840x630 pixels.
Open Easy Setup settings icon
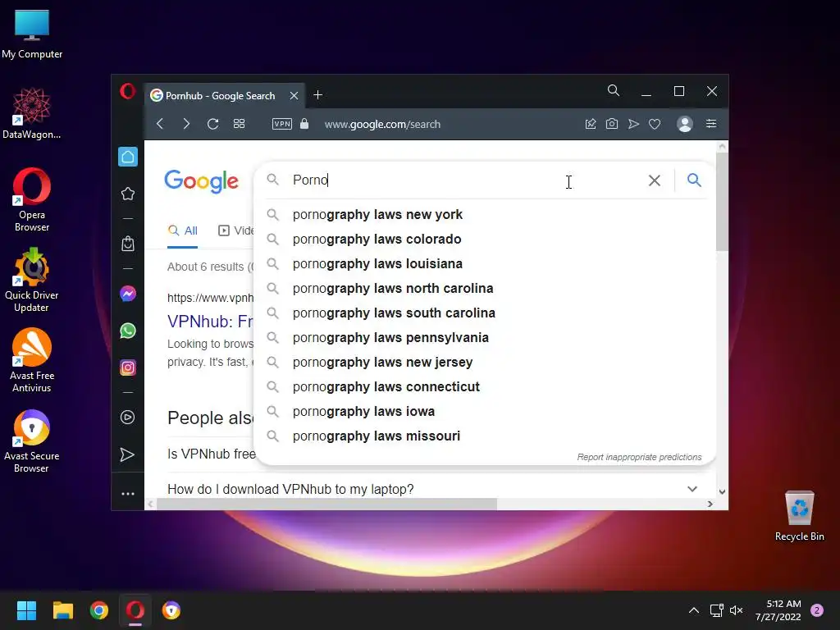[711, 124]
